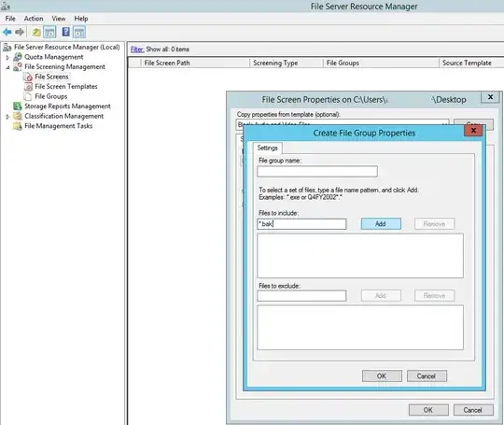
Task: Close the File Screen Properties dialog
Action: (x=490, y=97)
